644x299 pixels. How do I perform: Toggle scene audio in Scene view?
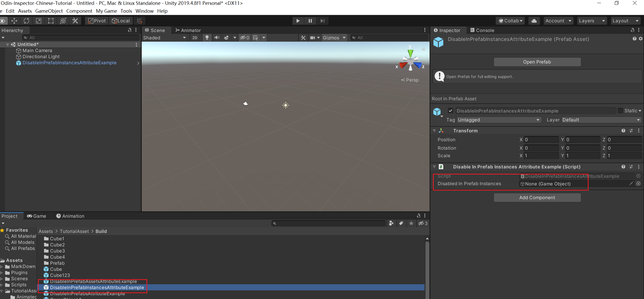click(217, 38)
